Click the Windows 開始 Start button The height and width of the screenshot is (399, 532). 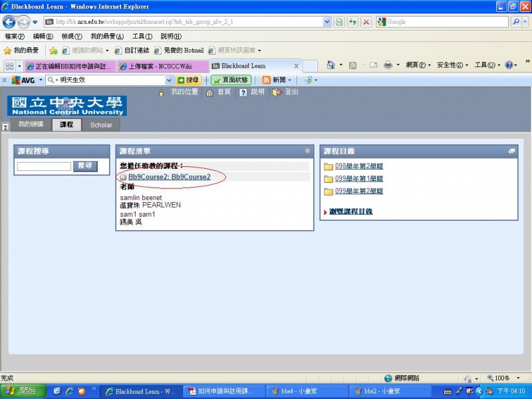click(x=23, y=391)
